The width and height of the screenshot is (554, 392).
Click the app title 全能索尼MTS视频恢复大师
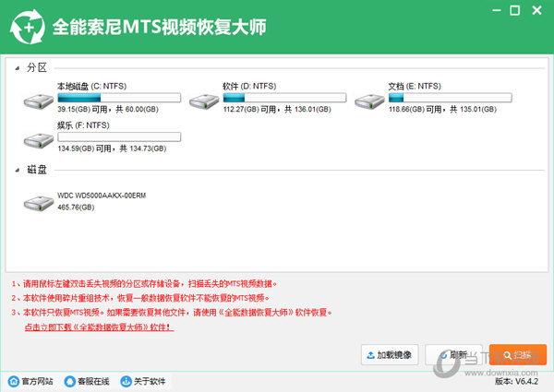pyautogui.click(x=160, y=27)
